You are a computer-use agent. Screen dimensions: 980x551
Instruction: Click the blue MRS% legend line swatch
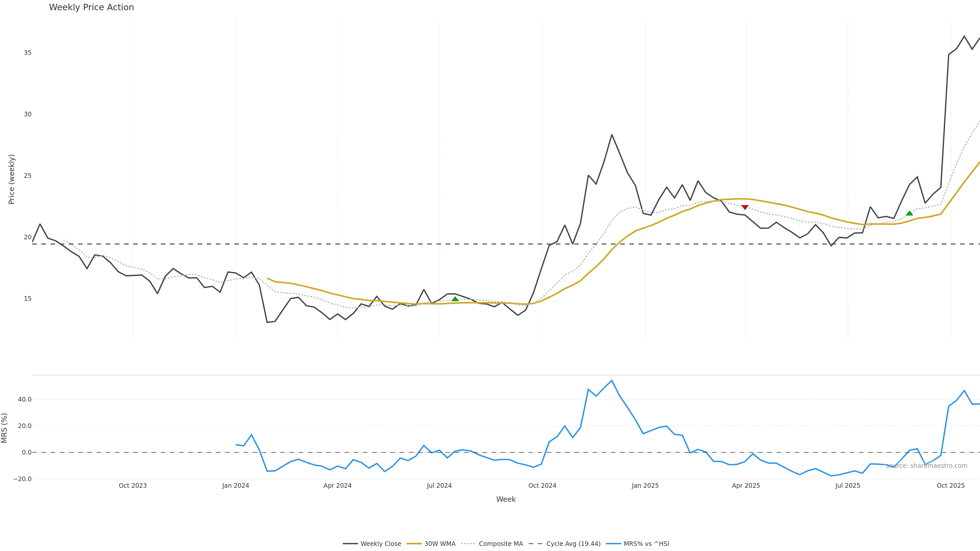pyautogui.click(x=613, y=544)
